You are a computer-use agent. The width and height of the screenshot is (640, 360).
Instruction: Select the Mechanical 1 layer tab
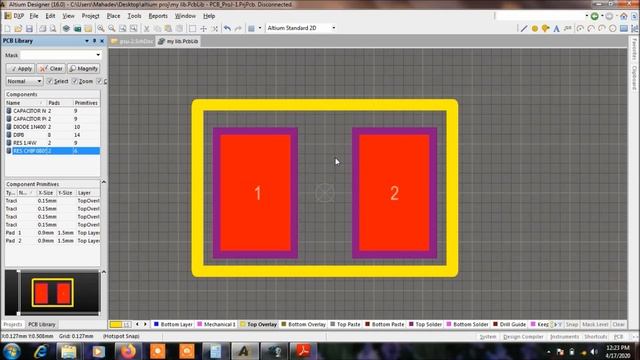tap(216, 324)
